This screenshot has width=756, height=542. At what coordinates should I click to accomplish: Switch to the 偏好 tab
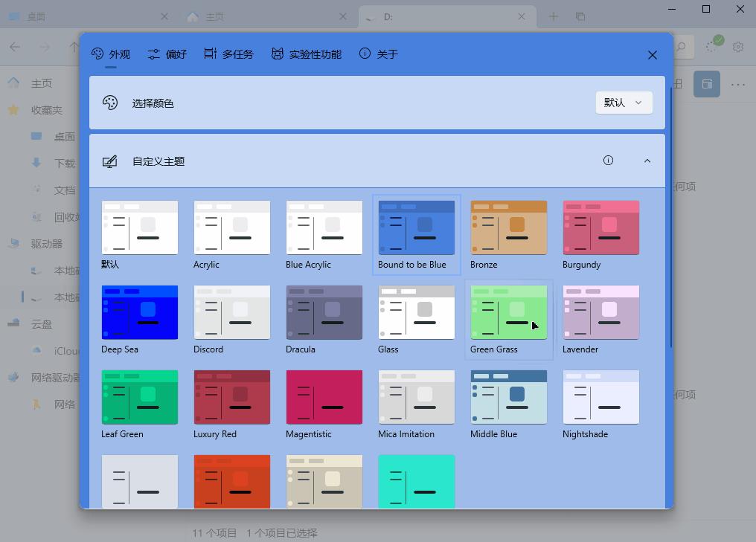click(x=167, y=54)
